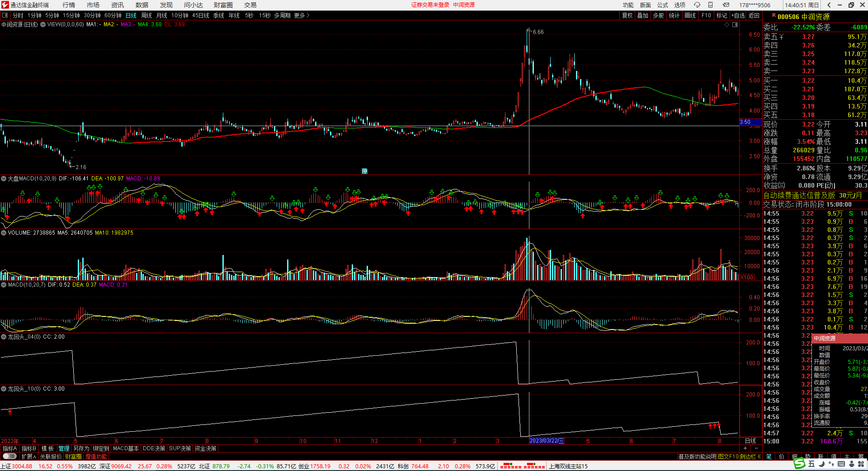Switch to the 分时 intraday tab

click(x=18, y=15)
